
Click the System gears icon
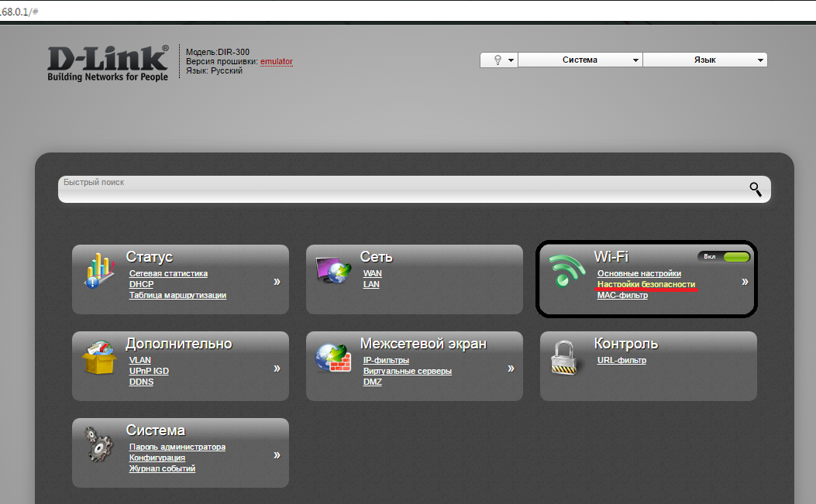[x=99, y=444]
